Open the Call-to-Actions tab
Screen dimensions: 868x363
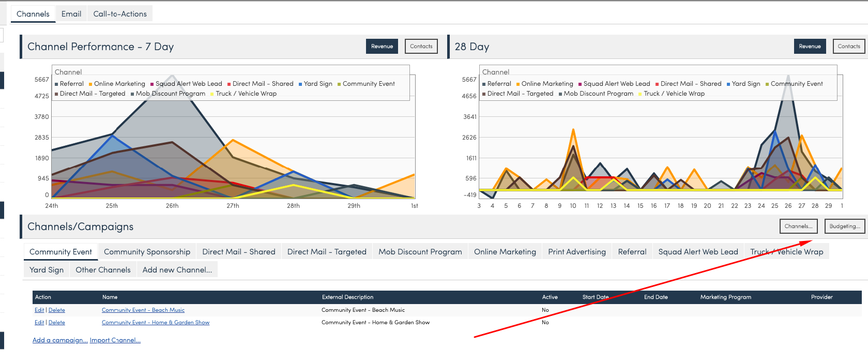click(120, 14)
